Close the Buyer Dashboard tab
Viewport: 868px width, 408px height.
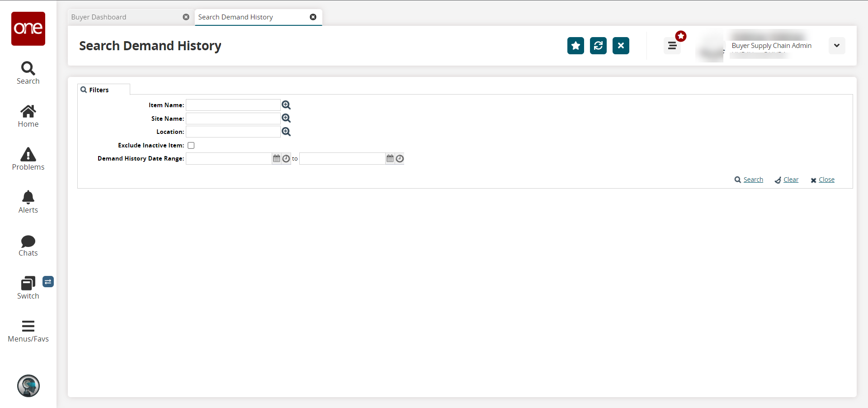click(x=186, y=17)
